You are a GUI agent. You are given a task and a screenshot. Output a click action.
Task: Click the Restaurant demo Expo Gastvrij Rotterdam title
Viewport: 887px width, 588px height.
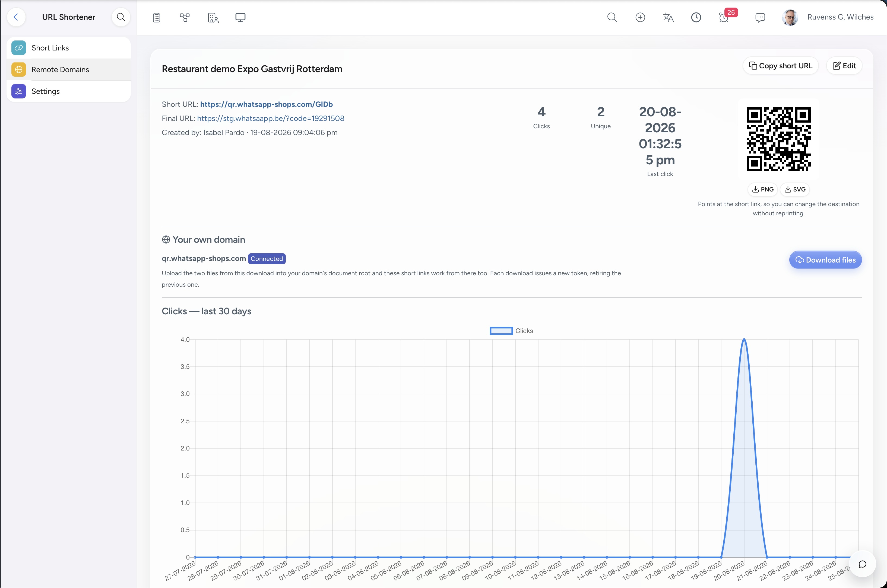[x=252, y=69]
